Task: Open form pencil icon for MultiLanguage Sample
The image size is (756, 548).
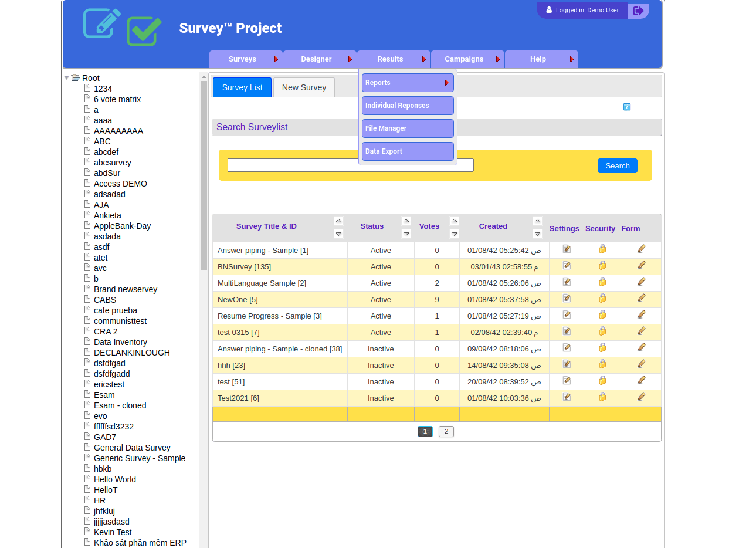Action: click(x=641, y=282)
